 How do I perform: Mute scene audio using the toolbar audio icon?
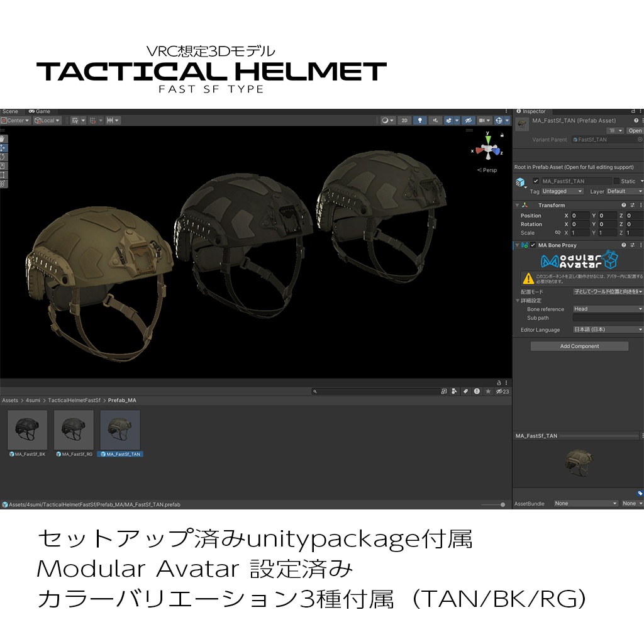click(x=434, y=119)
